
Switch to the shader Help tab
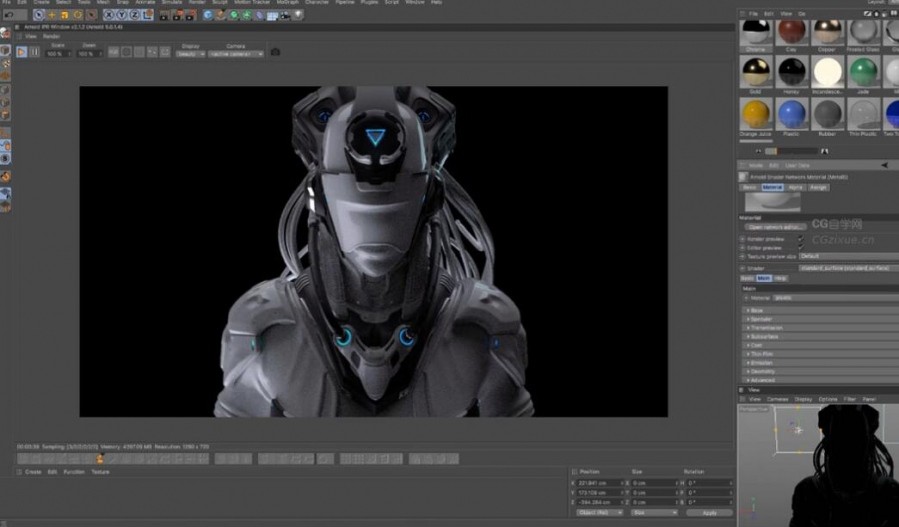click(x=780, y=278)
